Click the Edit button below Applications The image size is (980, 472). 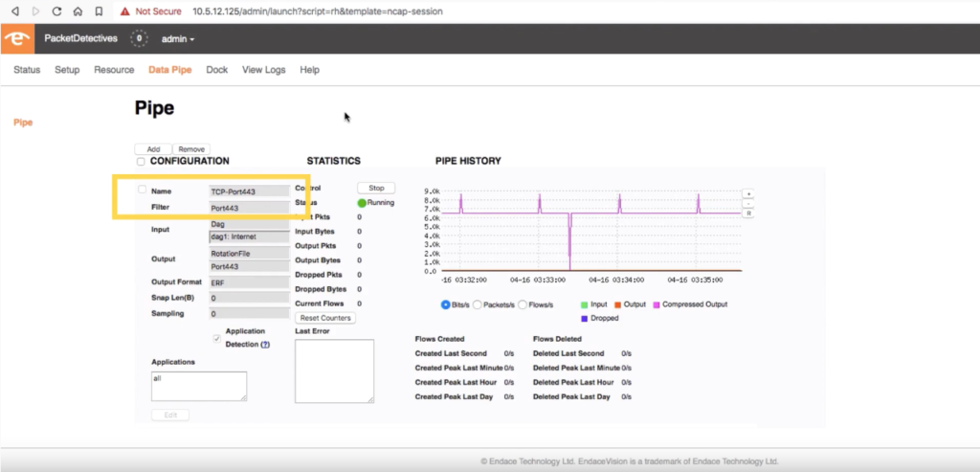click(x=170, y=416)
